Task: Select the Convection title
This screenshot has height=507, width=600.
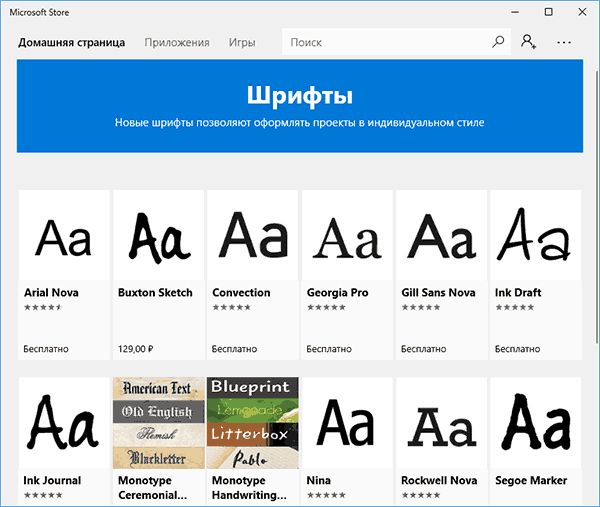Action: [x=241, y=293]
